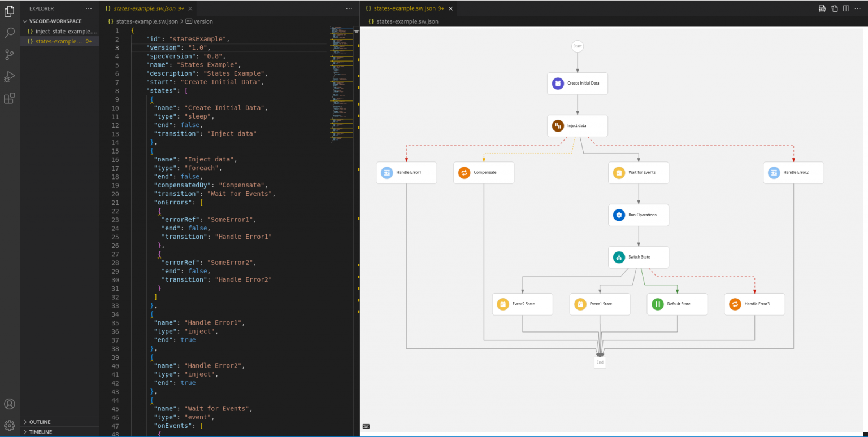Open Explorer panel more actions menu
Image resolution: width=868 pixels, height=437 pixels.
[88, 8]
